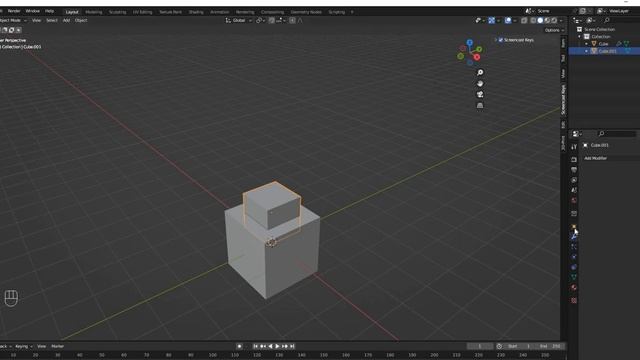The height and width of the screenshot is (360, 640).
Task: Open the Particles properties tab icon
Action: pos(574,247)
